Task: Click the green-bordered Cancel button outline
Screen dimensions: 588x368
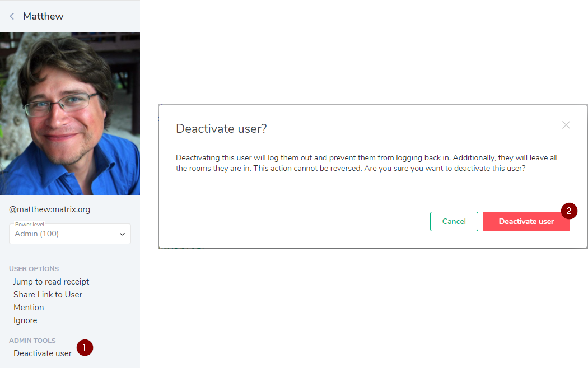Action: (x=454, y=221)
